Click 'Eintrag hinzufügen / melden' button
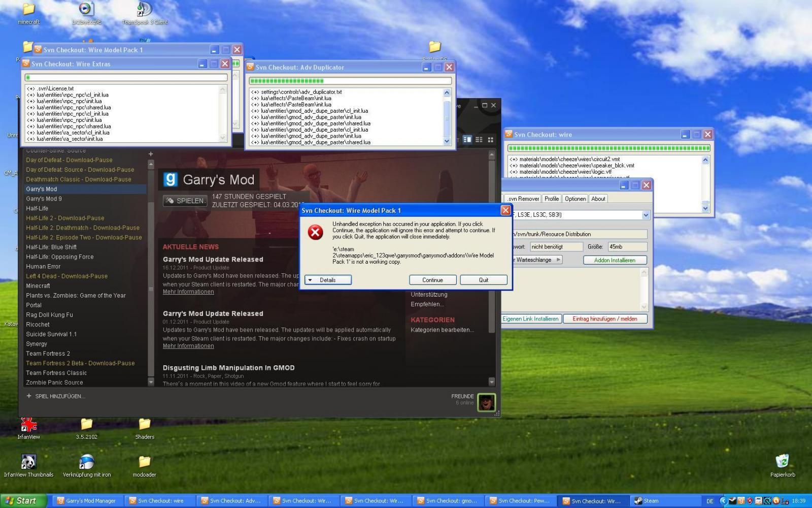The width and height of the screenshot is (812, 508). 605,319
